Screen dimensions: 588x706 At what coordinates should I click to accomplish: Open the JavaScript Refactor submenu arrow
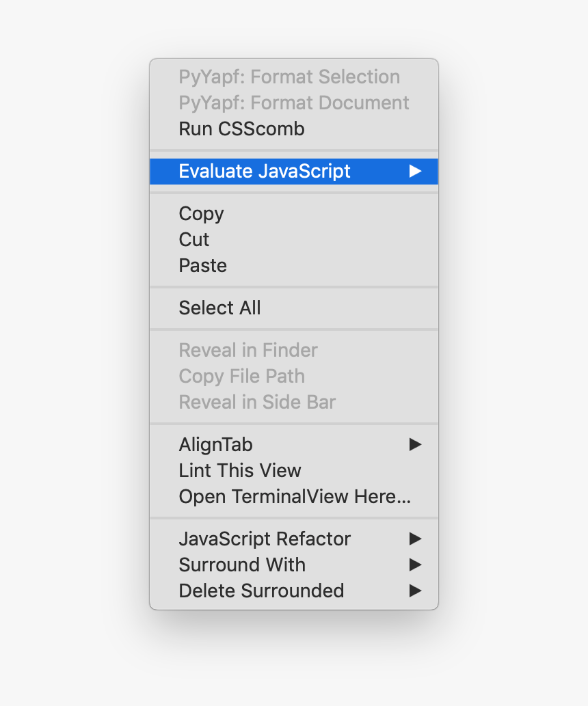(x=415, y=539)
